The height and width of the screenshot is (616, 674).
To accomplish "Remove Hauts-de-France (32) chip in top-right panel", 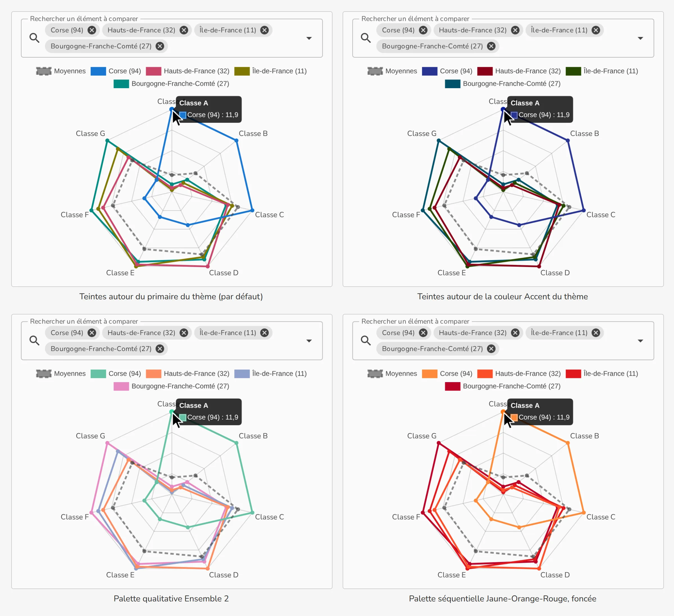I will 515,30.
